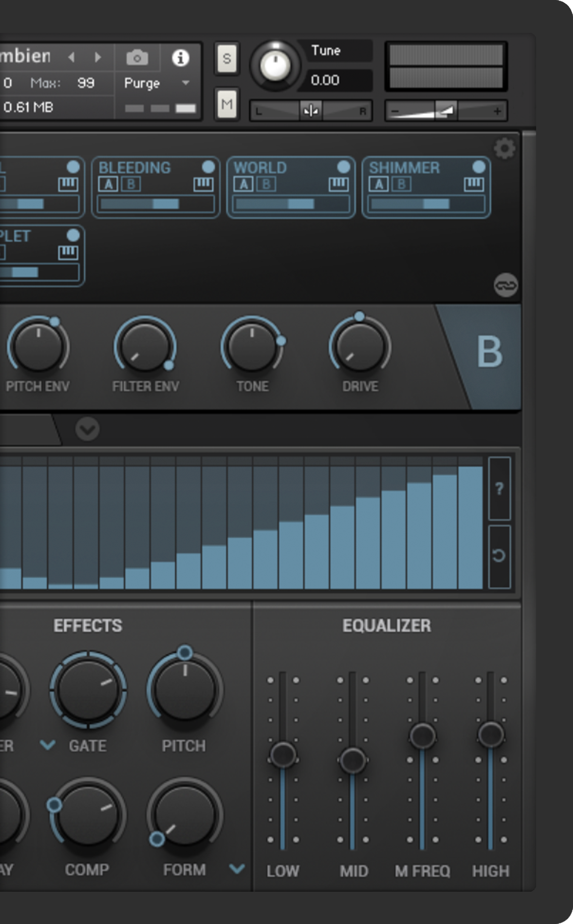The width and height of the screenshot is (573, 924).
Task: Select layer A on SHIMMER slot
Action: tap(379, 184)
